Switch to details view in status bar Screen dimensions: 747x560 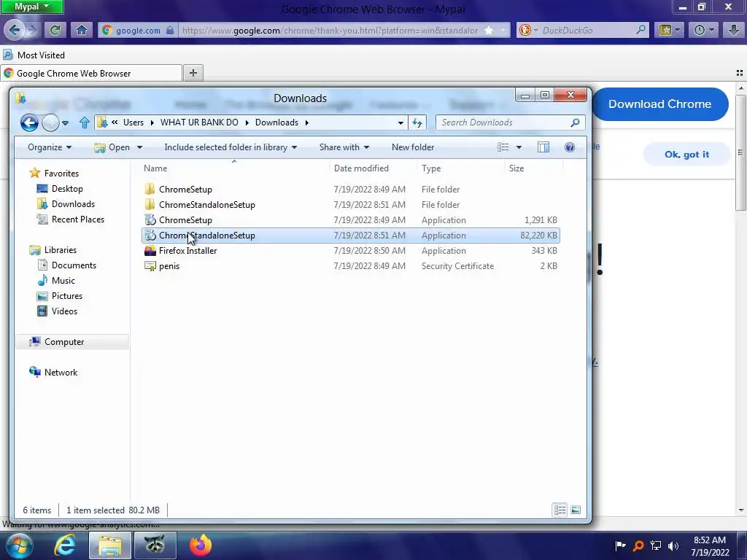560,510
